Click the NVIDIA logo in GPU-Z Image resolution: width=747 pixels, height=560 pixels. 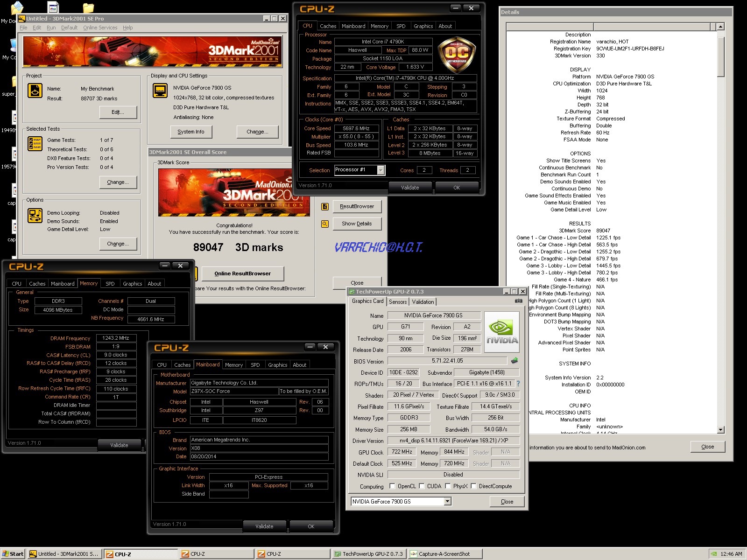[x=502, y=331]
